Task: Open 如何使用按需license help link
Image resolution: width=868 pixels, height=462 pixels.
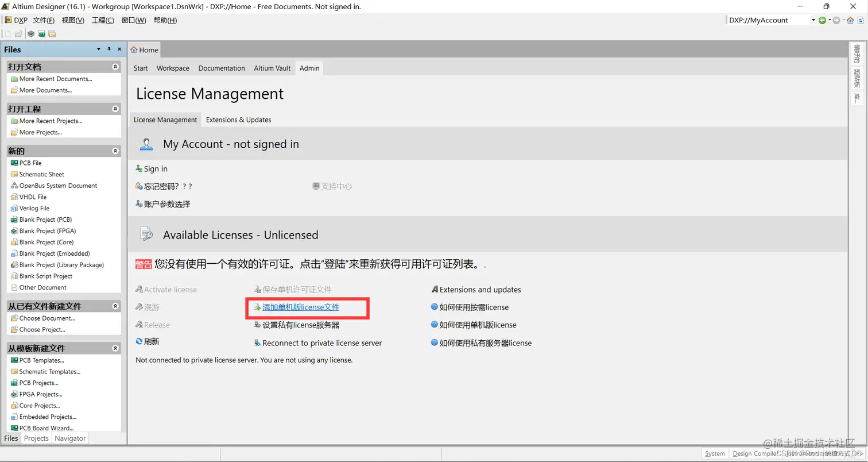Action: coord(470,307)
